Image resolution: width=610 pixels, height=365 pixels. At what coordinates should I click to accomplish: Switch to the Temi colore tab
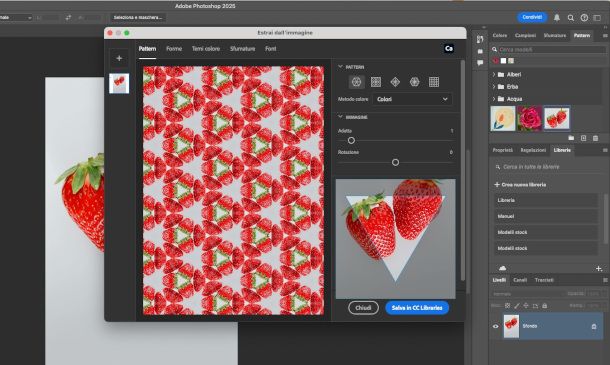pyautogui.click(x=206, y=49)
